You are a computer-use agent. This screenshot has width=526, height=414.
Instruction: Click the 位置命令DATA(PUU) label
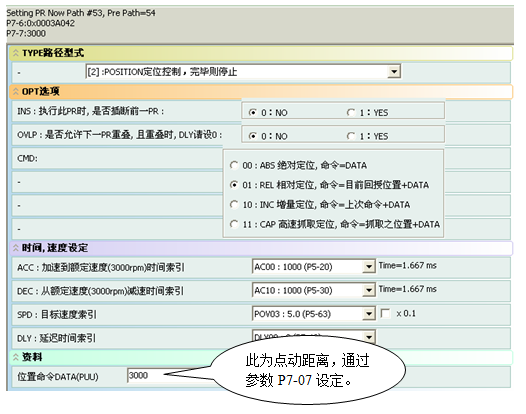tap(58, 377)
